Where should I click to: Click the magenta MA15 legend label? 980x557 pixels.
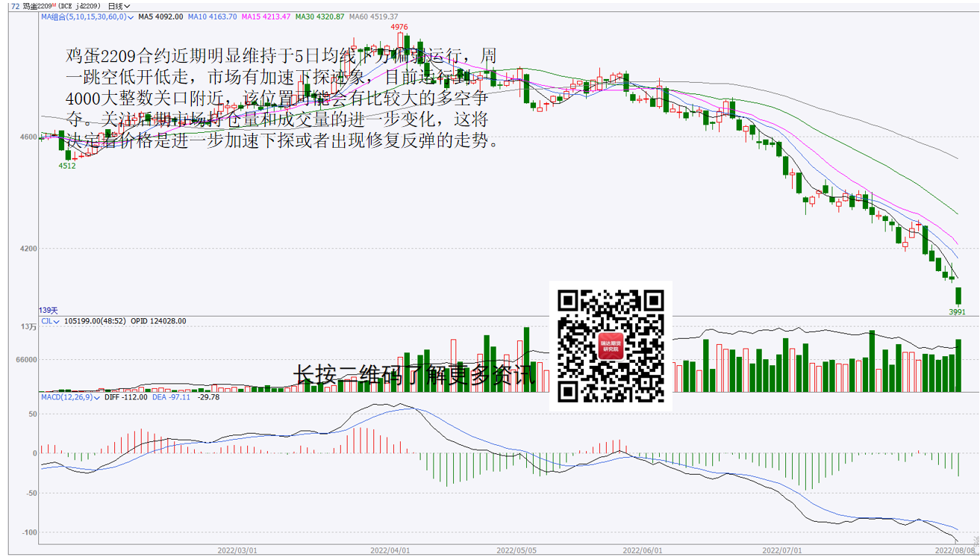click(266, 16)
